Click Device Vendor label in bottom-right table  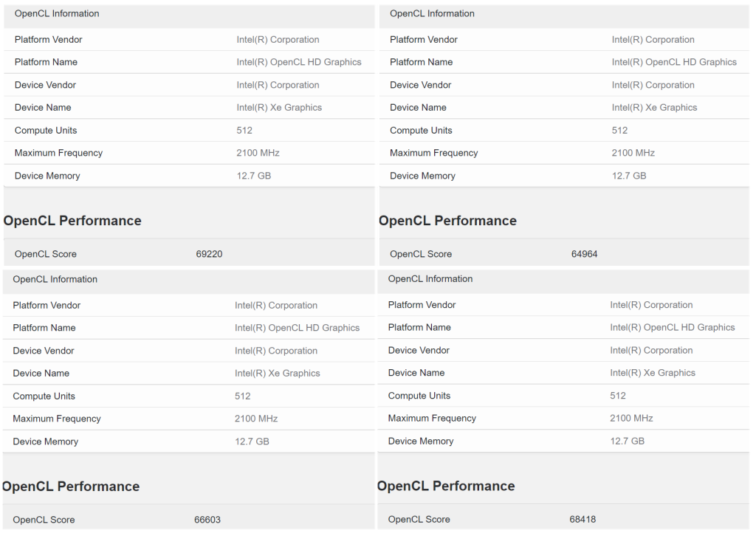tap(419, 350)
